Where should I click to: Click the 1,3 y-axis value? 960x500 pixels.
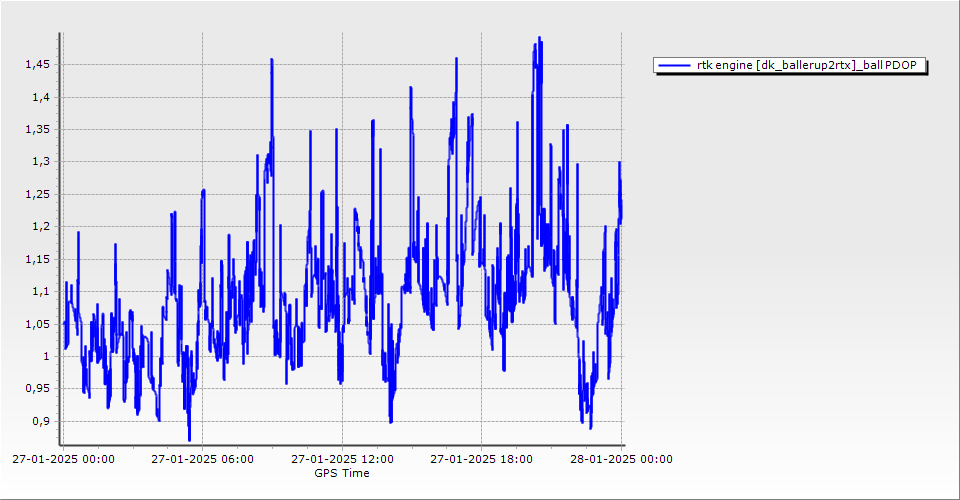tap(41, 162)
